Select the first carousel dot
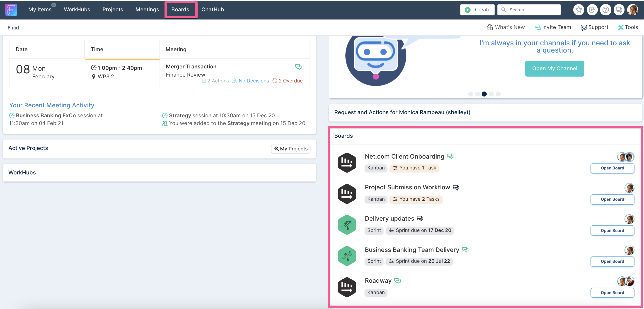644x309 pixels. (x=470, y=94)
